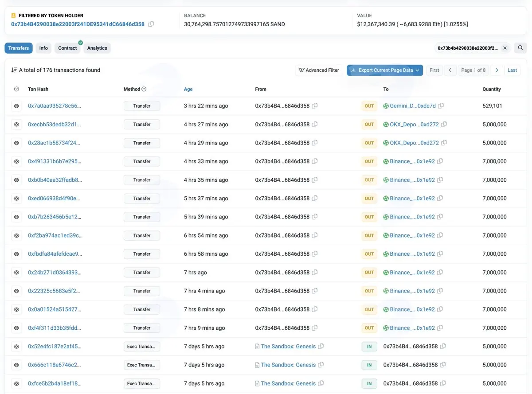
Task: Copy OKX_Depo address in the 0x28ac1b58734f24 row
Action: pyautogui.click(x=444, y=143)
